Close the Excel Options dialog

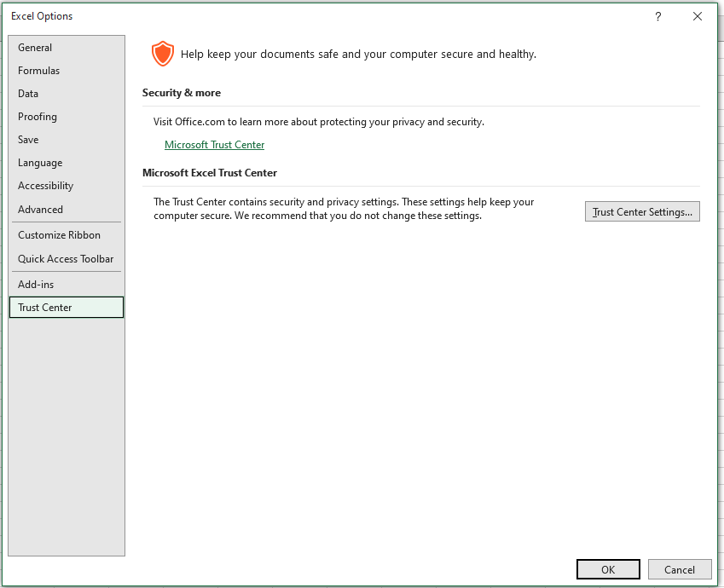698,16
